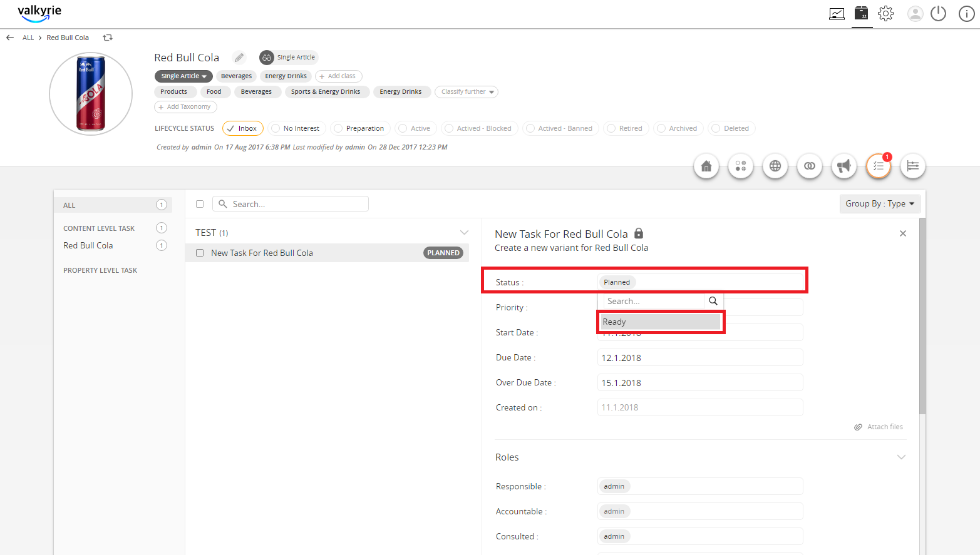This screenshot has height=555, width=980.
Task: Select the No Interest lifecycle status
Action: click(x=297, y=128)
